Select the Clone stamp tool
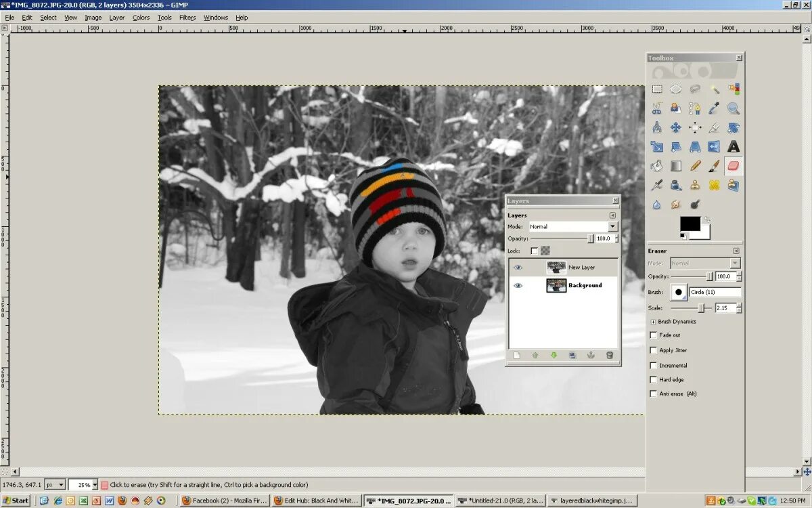 (x=695, y=184)
